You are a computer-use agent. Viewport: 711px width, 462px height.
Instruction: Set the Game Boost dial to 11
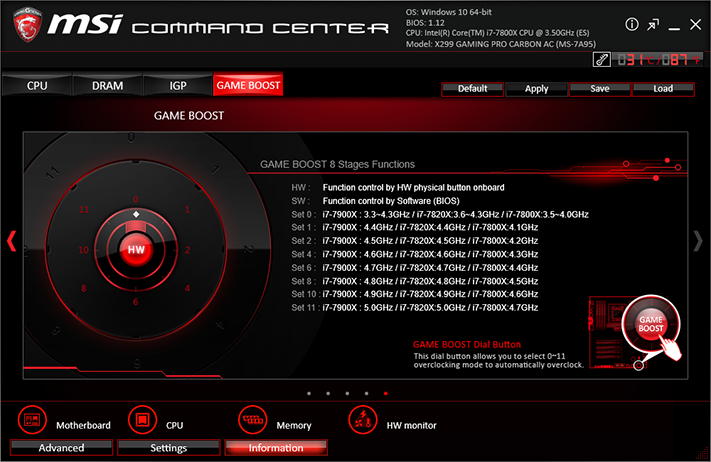(x=84, y=209)
